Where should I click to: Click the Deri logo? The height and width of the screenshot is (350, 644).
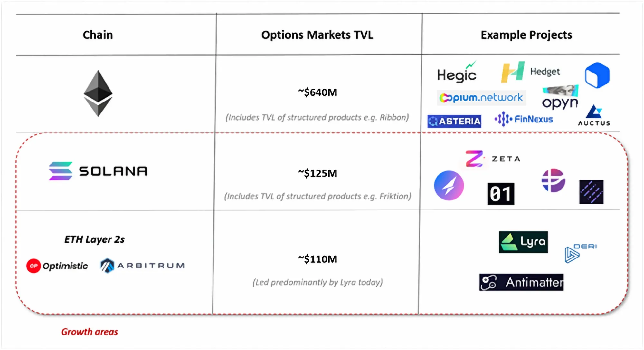pos(581,253)
